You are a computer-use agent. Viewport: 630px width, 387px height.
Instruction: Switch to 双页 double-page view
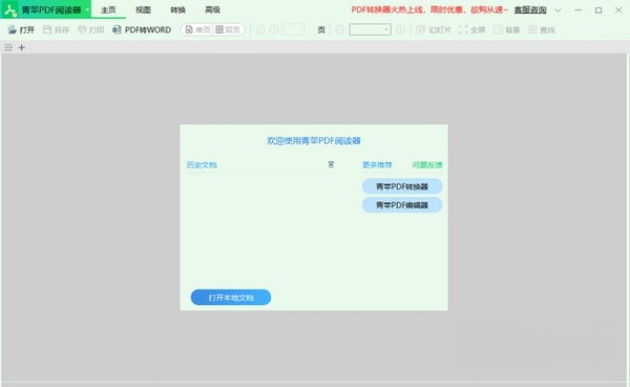(x=228, y=30)
